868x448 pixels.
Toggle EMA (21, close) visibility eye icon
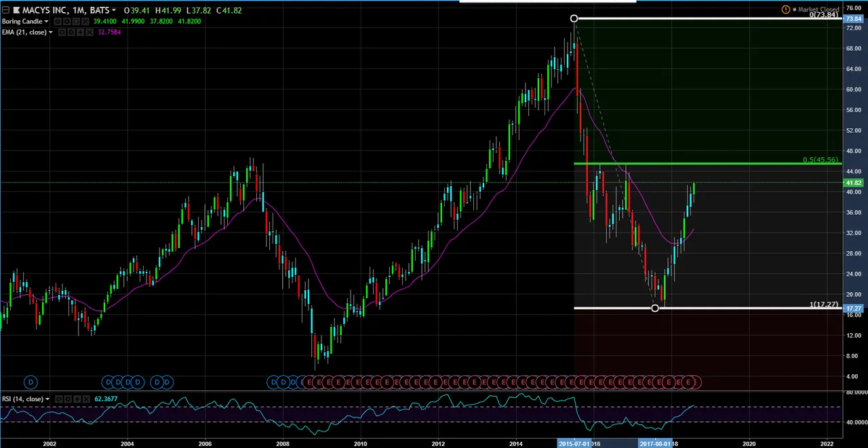click(x=62, y=33)
